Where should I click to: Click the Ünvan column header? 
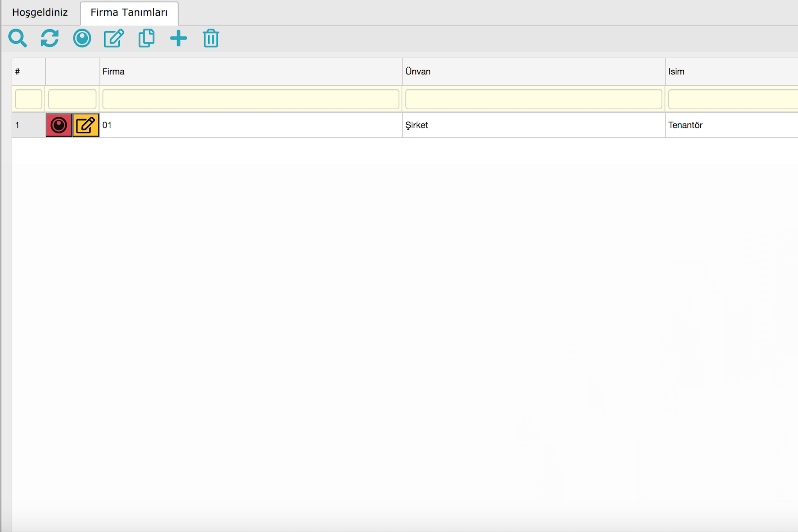(x=533, y=71)
